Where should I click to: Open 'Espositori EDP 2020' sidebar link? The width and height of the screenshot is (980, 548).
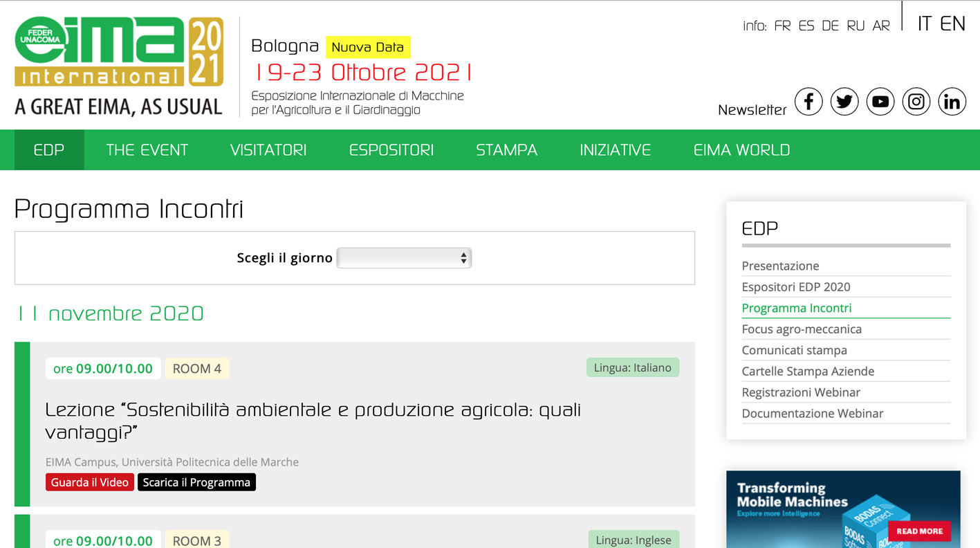point(795,287)
